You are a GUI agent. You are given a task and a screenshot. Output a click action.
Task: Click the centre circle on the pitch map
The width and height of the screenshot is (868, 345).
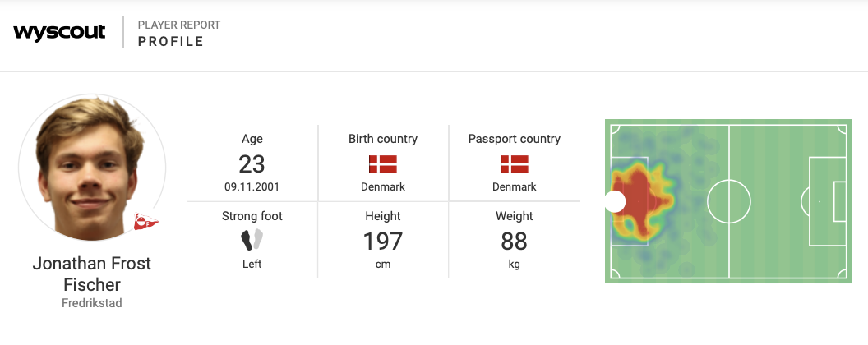pos(729,201)
